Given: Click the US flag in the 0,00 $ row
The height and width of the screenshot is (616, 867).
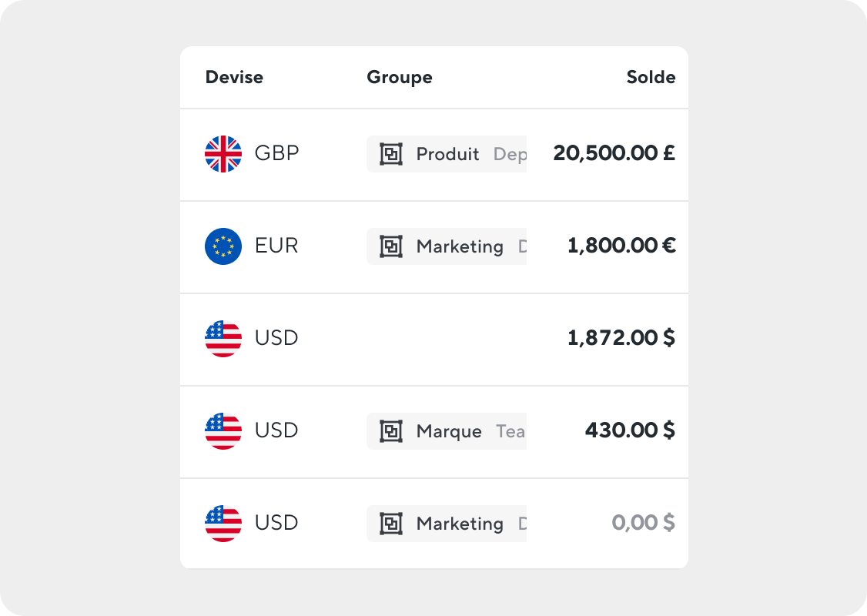Looking at the screenshot, I should 223,523.
